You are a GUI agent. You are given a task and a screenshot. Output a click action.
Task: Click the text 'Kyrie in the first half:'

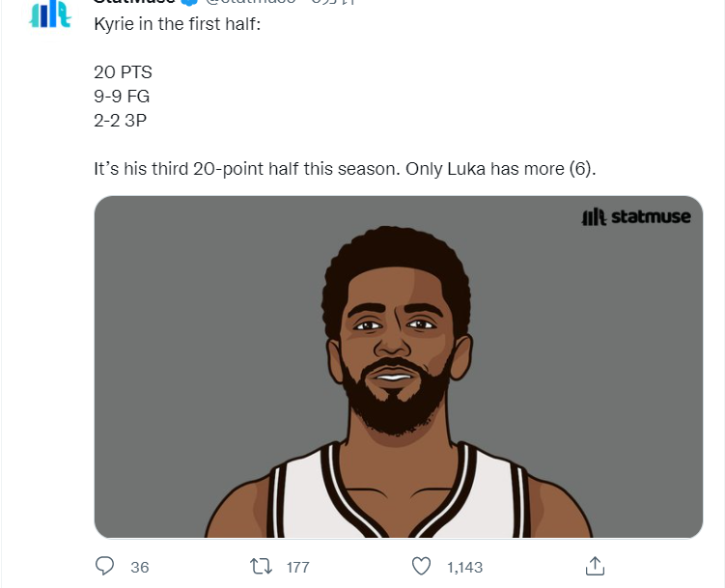178,24
